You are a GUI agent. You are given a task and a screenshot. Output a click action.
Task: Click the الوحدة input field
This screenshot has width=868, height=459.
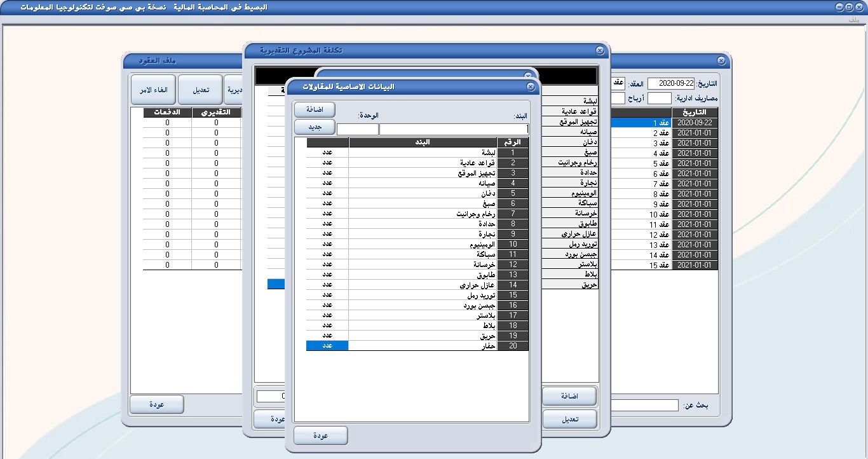tap(358, 129)
